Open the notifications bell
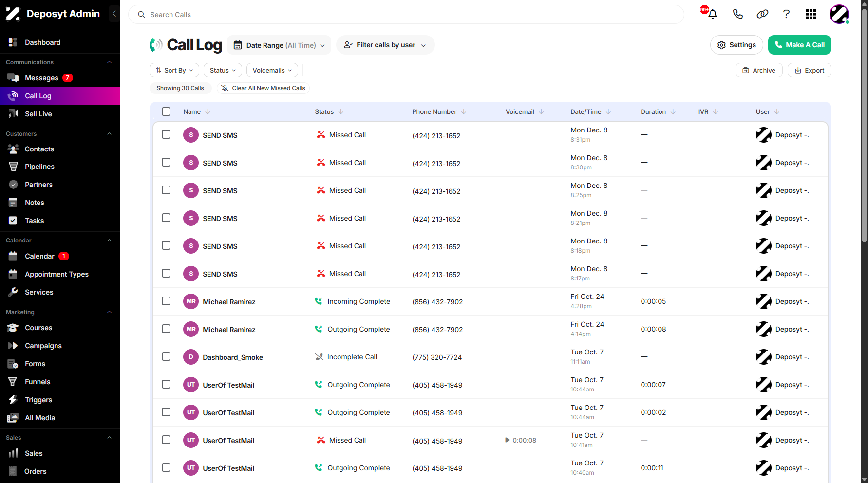 point(712,14)
